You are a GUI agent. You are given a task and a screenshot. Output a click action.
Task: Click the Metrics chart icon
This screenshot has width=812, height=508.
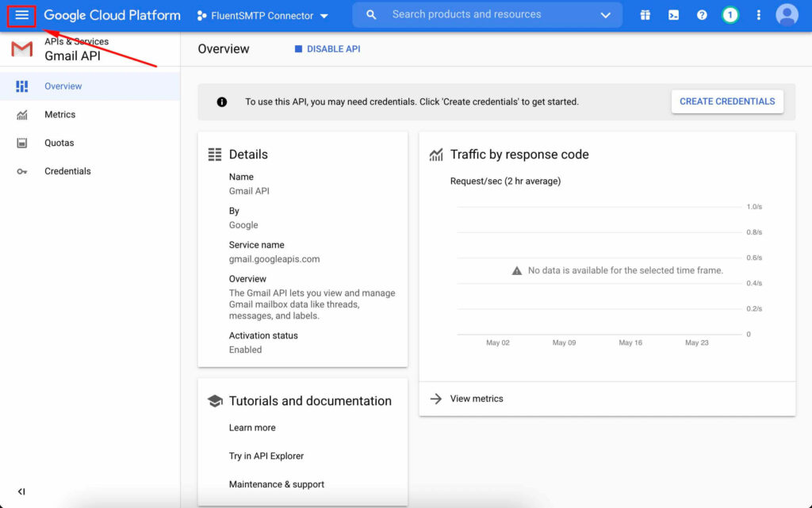pos(21,115)
